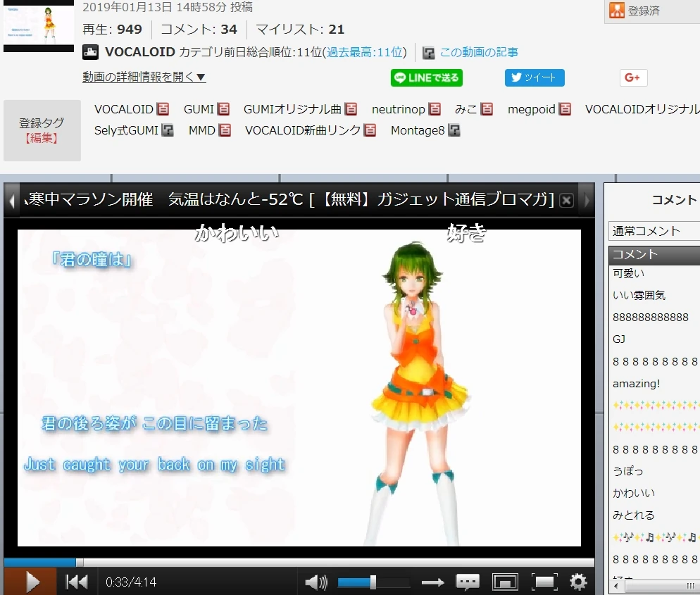Send video via LINE
The image size is (700, 595).
click(x=426, y=77)
